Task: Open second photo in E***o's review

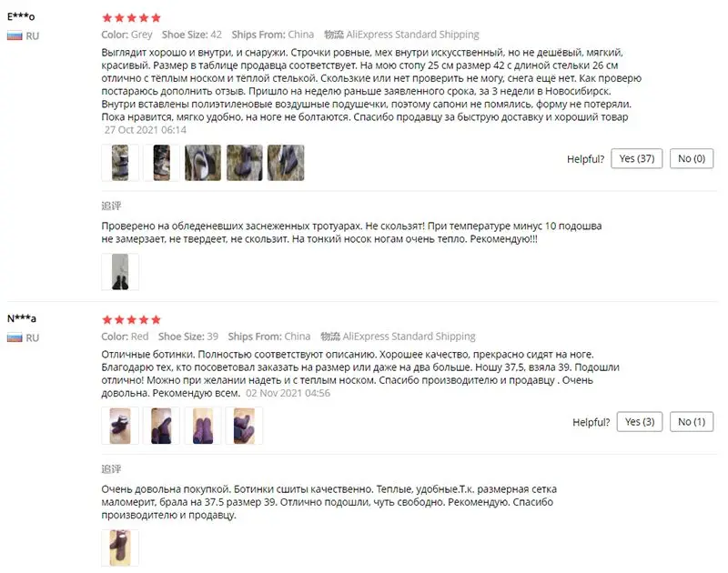Action: (x=161, y=163)
